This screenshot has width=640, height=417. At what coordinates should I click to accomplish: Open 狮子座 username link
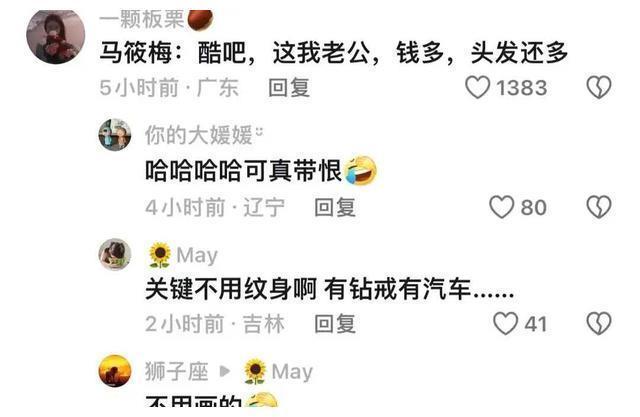(x=177, y=371)
